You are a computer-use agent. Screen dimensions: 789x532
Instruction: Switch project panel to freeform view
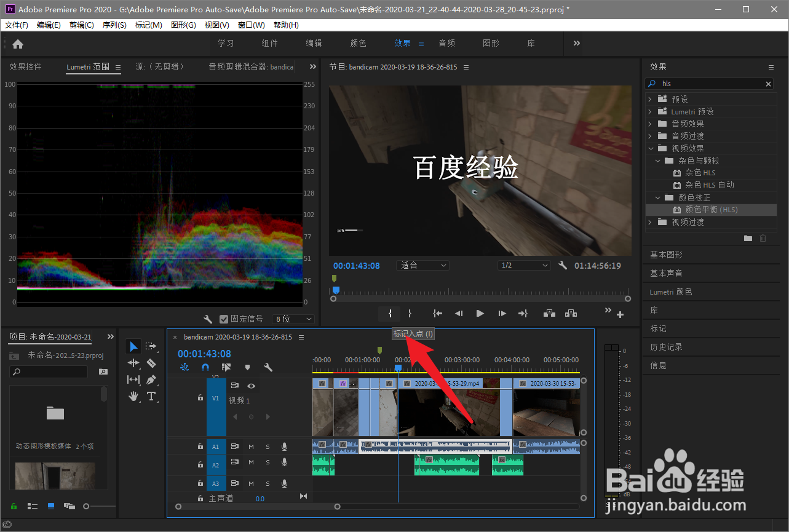pos(69,506)
